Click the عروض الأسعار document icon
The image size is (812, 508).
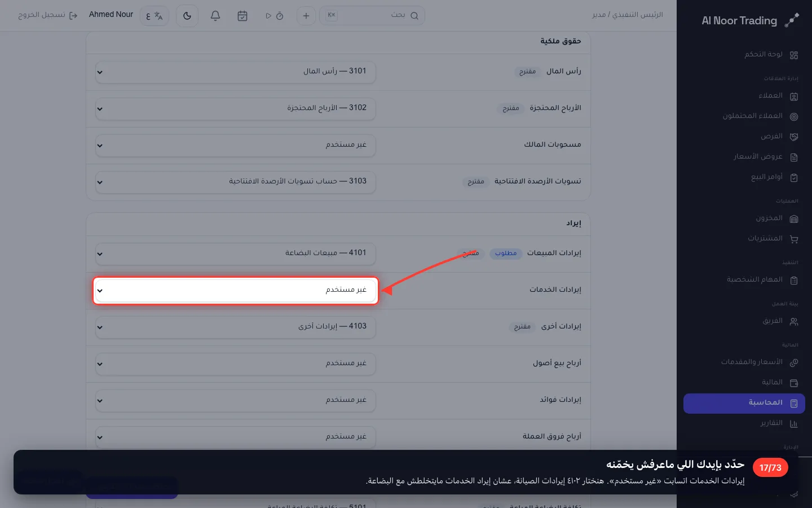794,157
